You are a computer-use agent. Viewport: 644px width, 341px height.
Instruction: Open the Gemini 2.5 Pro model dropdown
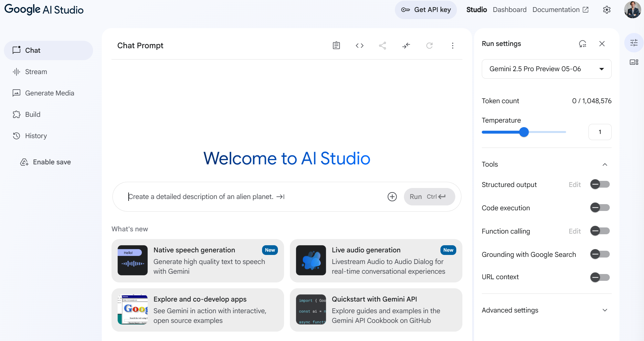tap(546, 69)
